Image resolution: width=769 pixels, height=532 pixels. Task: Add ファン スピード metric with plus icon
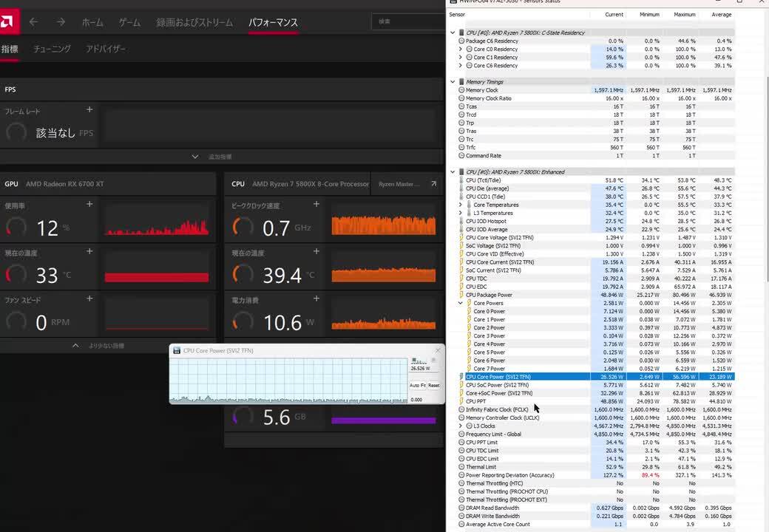click(89, 299)
